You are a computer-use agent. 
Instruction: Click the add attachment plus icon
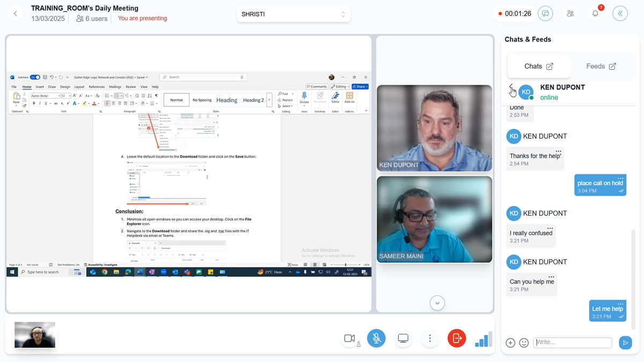510,343
